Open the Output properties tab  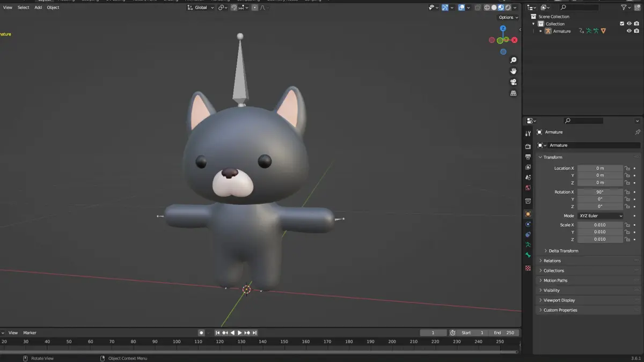point(528,157)
